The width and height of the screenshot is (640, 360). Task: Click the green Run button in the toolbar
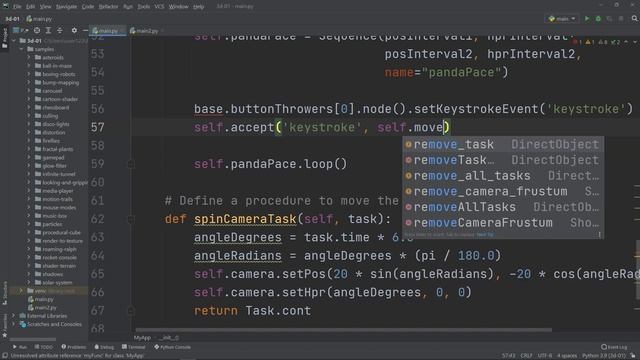(x=587, y=18)
